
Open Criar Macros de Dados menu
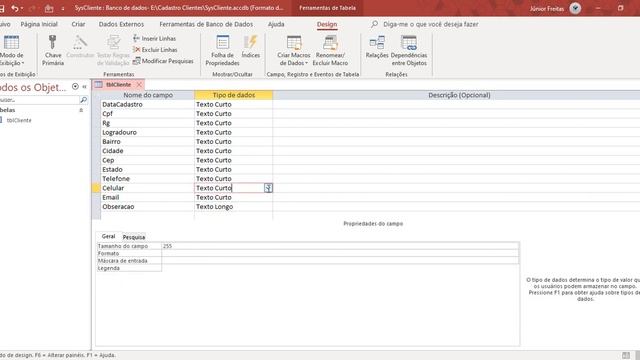click(x=294, y=50)
